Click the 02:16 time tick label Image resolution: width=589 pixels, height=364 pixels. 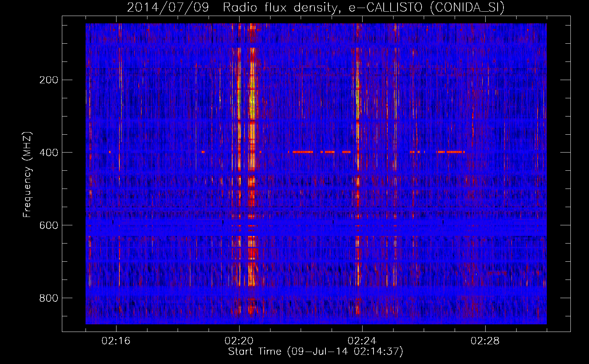pyautogui.click(x=116, y=341)
